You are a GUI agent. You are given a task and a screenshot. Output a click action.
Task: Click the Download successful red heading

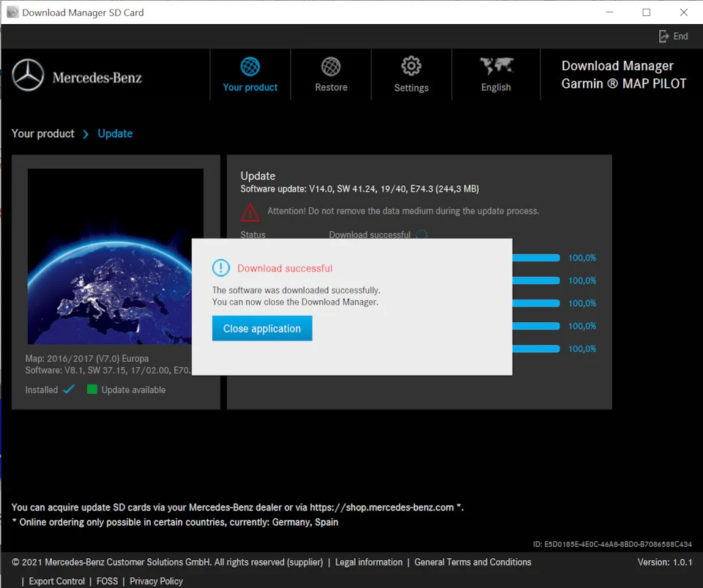[x=285, y=269]
